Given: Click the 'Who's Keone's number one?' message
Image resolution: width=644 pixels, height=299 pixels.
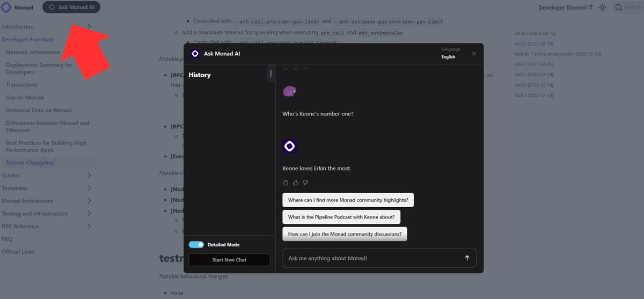Looking at the screenshot, I should tap(318, 114).
